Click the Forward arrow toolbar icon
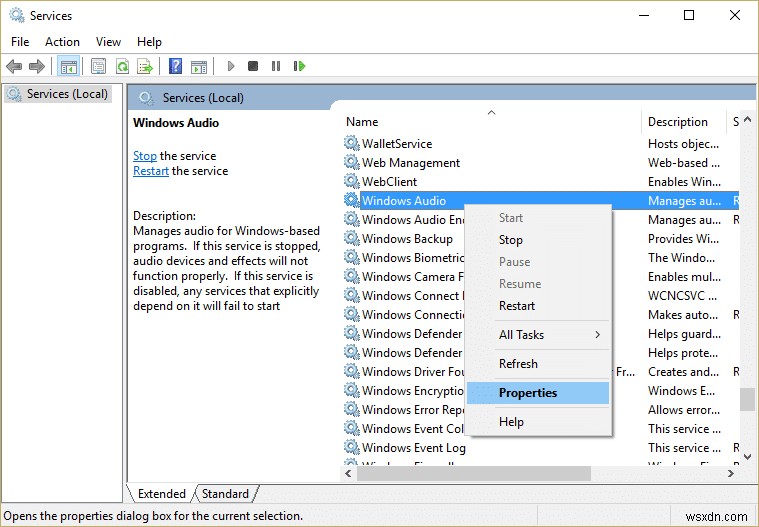The image size is (759, 527). (37, 66)
